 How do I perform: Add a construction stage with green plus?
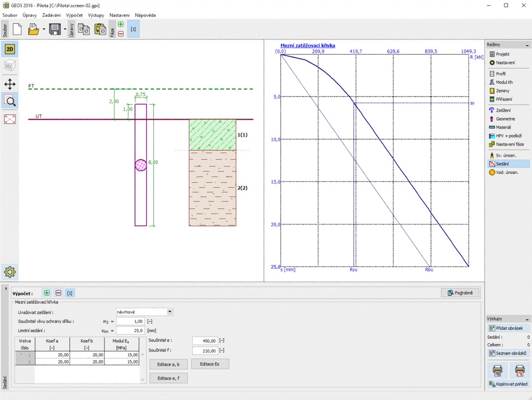[x=121, y=24]
